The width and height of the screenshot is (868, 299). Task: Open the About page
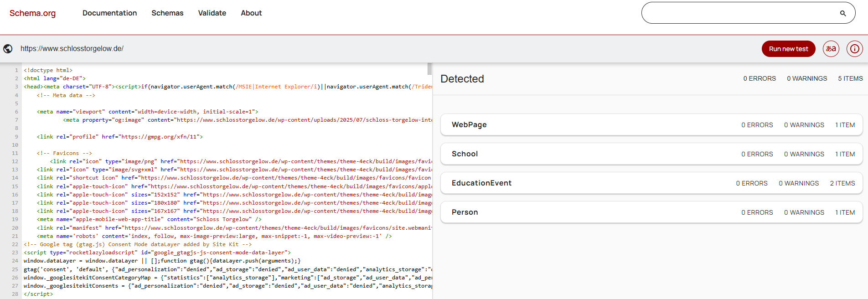pos(251,13)
